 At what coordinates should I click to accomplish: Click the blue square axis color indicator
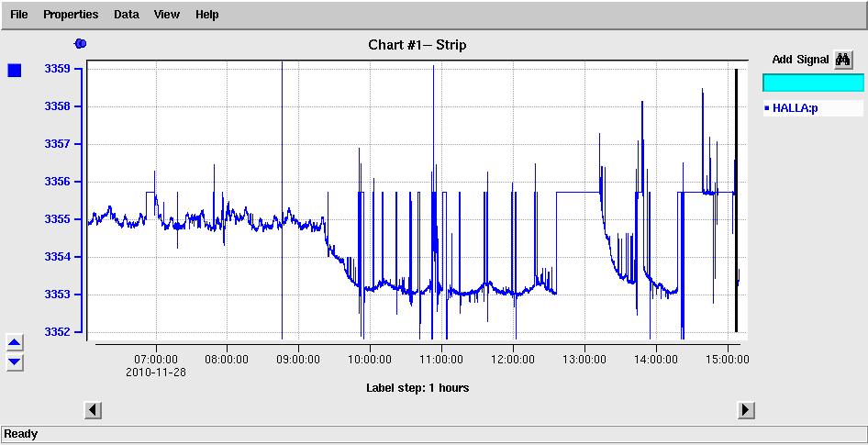tap(15, 71)
